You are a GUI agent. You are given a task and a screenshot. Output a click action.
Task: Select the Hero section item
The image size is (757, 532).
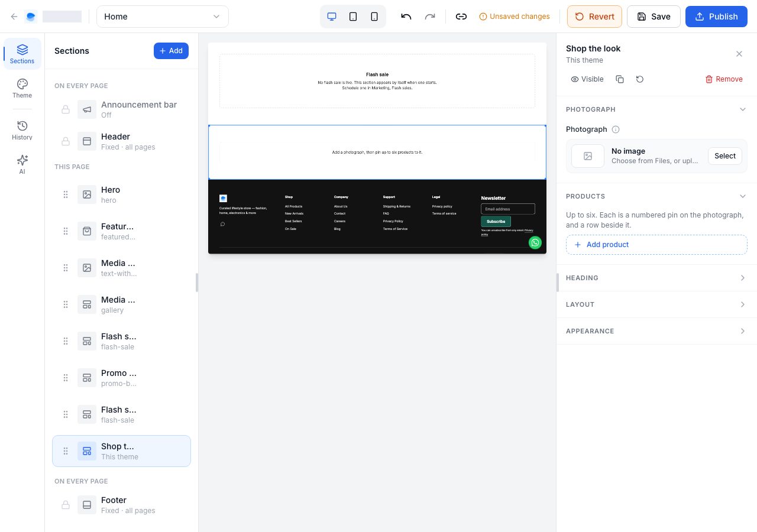tap(121, 194)
